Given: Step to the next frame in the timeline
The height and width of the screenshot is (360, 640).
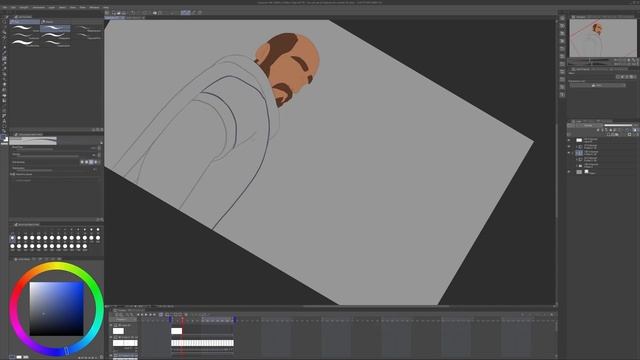Looking at the screenshot, I should [150, 315].
